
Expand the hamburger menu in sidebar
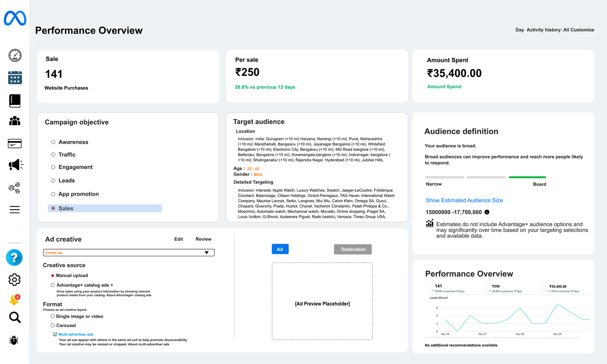tap(15, 210)
